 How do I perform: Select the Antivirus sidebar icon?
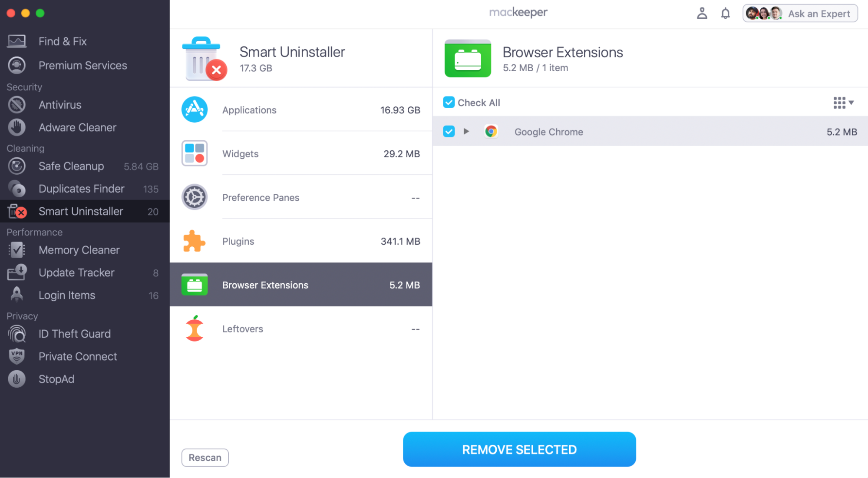pyautogui.click(x=17, y=105)
